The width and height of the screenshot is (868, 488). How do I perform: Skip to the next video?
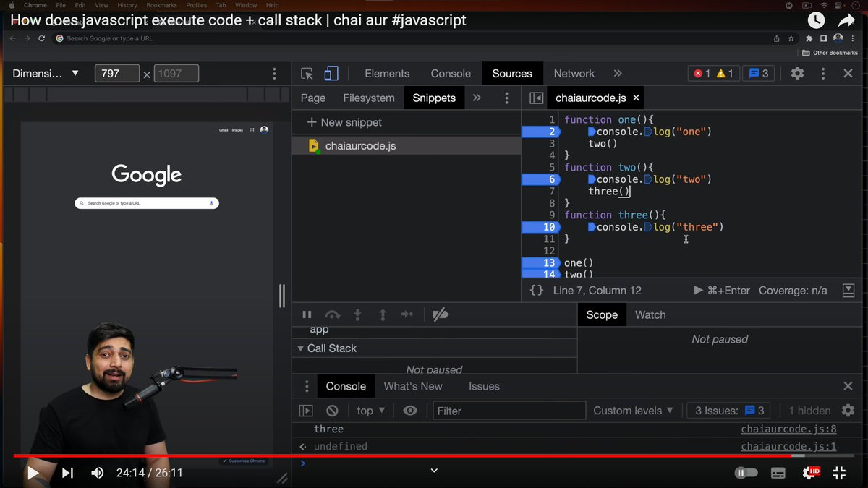[x=67, y=474]
